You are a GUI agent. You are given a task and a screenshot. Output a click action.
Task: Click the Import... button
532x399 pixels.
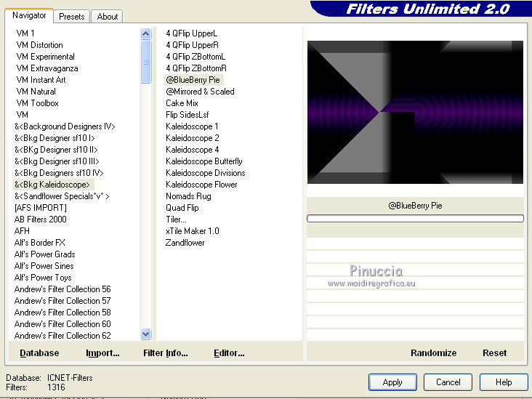click(102, 353)
